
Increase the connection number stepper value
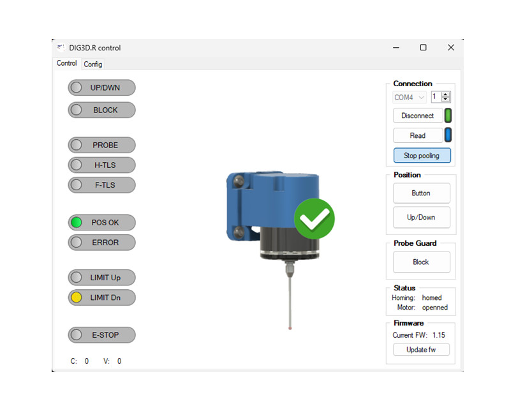pyautogui.click(x=446, y=94)
